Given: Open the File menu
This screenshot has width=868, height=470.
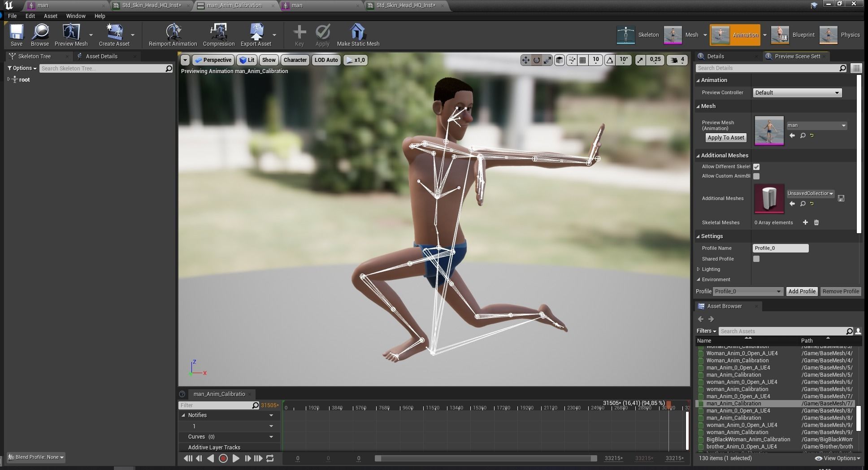Looking at the screenshot, I should (12, 16).
